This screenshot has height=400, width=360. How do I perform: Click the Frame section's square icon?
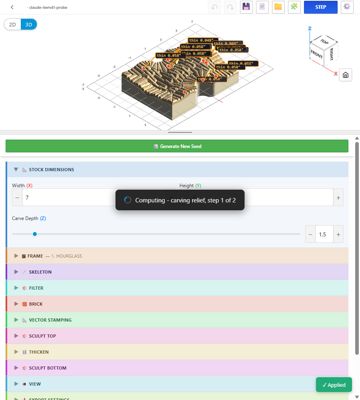(x=24, y=256)
